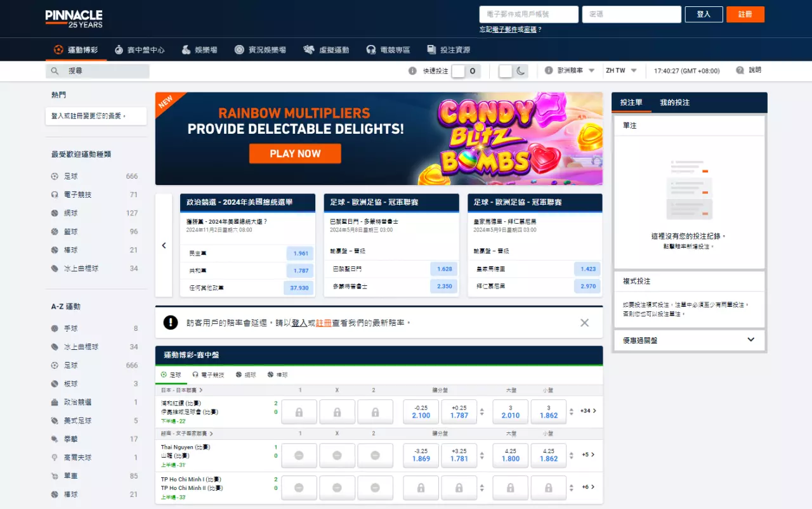This screenshot has height=509, width=812.
Task: Click the suspended 1 odds cell for Thai Nguyen match
Action: point(299,455)
